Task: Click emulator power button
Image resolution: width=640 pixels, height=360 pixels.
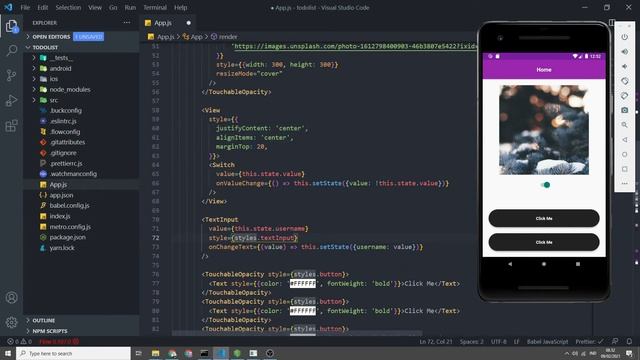Action: [x=624, y=37]
